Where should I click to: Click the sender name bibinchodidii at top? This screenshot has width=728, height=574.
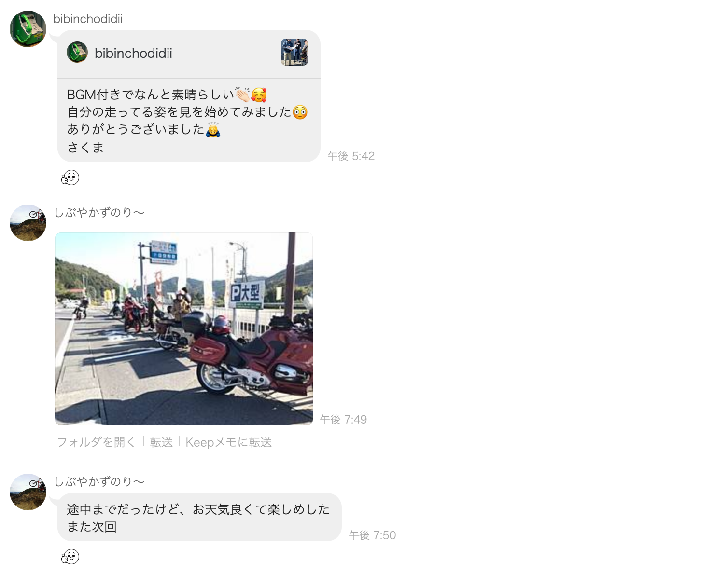pos(88,19)
